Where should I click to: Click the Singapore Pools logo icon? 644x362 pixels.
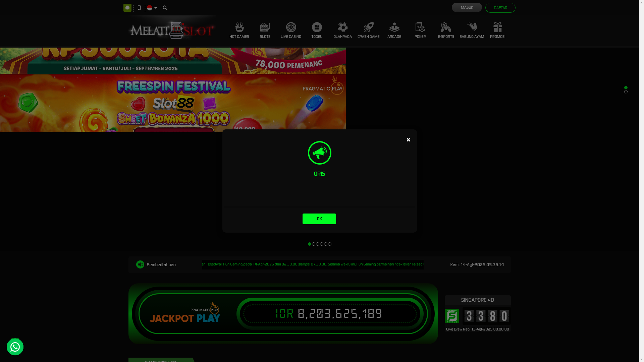coord(452,316)
